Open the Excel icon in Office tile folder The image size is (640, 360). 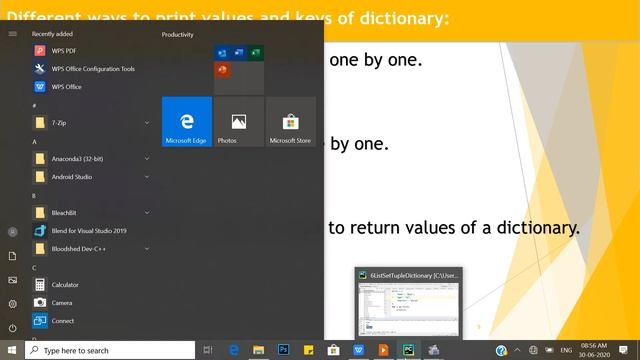pos(256,53)
